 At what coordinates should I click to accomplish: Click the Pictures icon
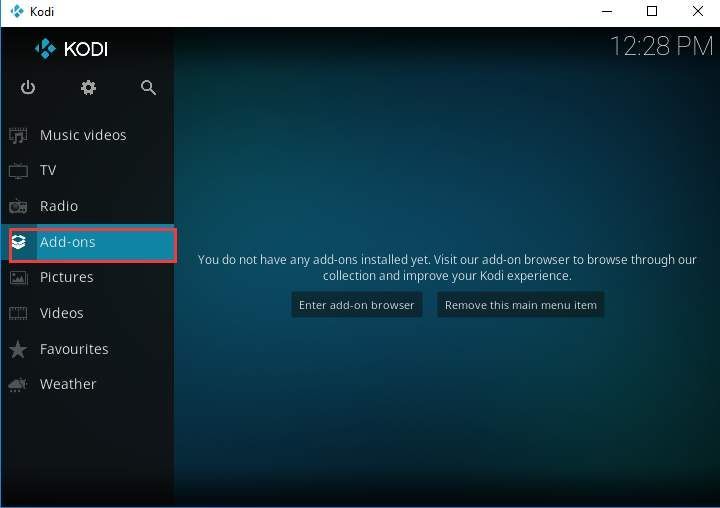(18, 277)
